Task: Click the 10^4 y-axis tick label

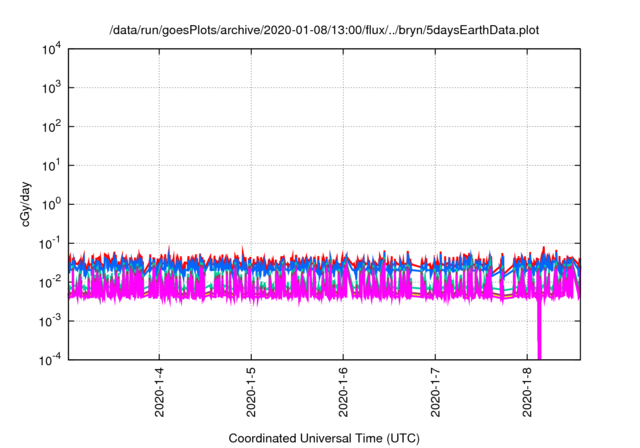Action: coord(52,49)
